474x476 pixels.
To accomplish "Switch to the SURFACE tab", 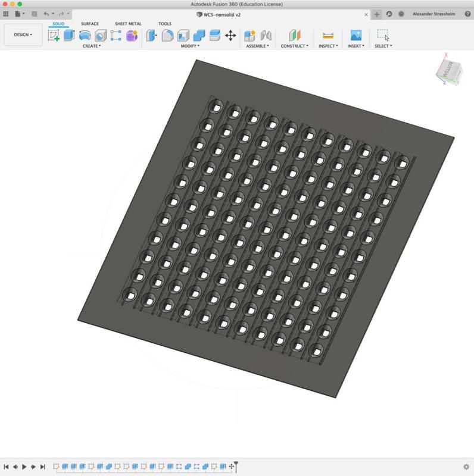I will point(90,24).
